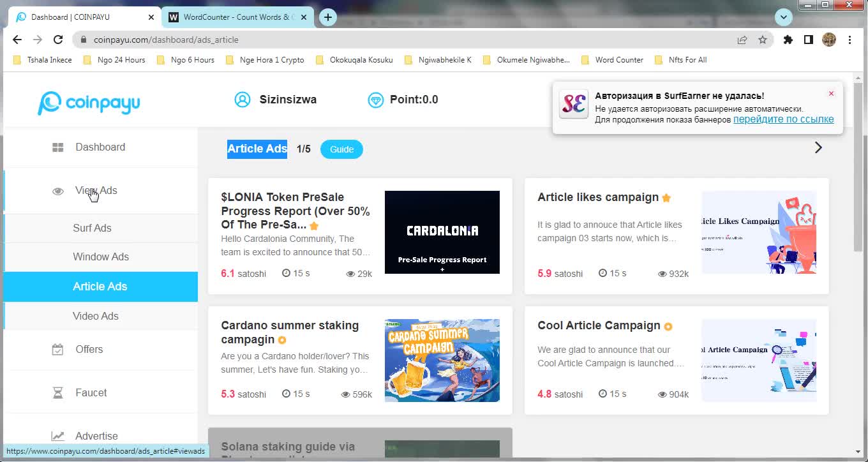Click the lock icon in address bar
868x462 pixels.
click(83, 40)
